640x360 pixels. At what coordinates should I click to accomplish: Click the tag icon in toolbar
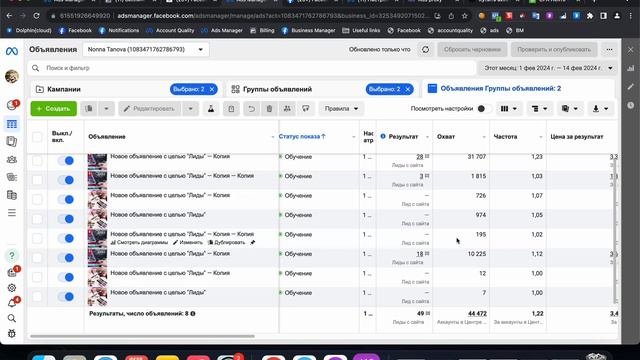click(x=305, y=109)
